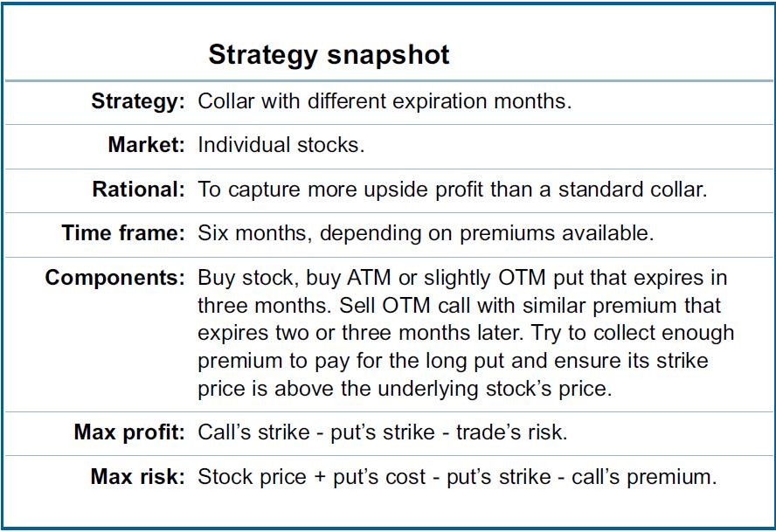Click the premium to pay for long put line

coord(453,361)
